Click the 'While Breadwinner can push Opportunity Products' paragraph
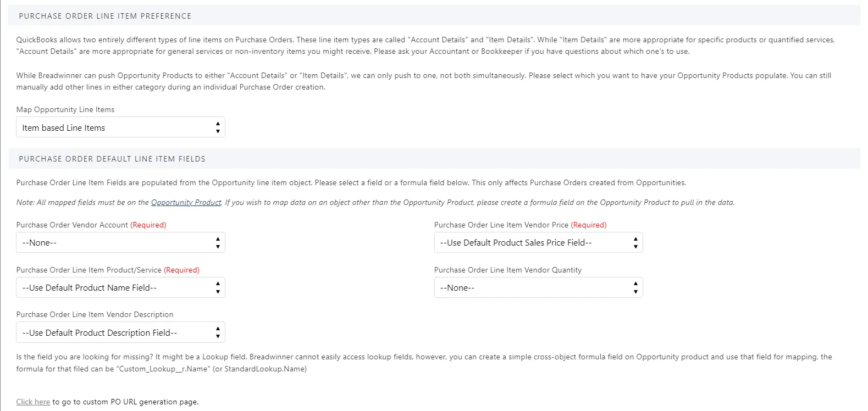 424,81
